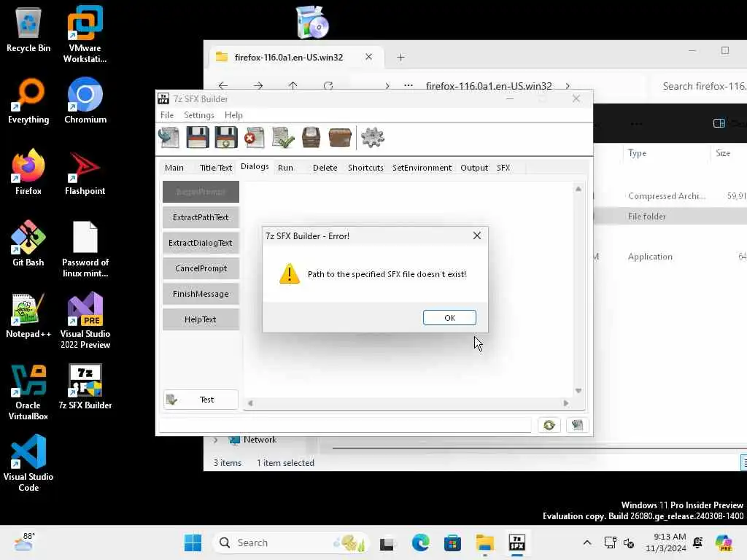Screen dimensions: 747x560
Task: Select the CancelPrompt side button
Action: (201, 268)
